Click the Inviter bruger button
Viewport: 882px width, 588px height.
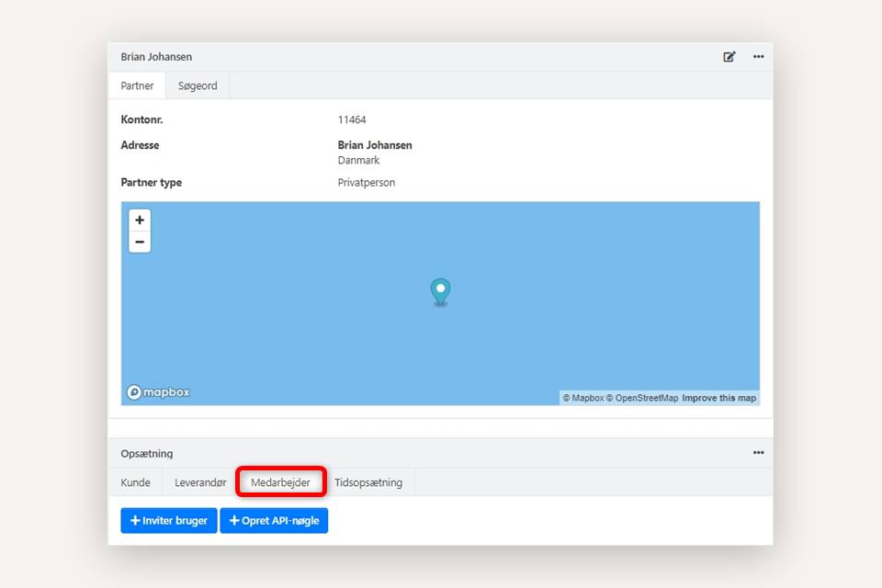(x=169, y=521)
